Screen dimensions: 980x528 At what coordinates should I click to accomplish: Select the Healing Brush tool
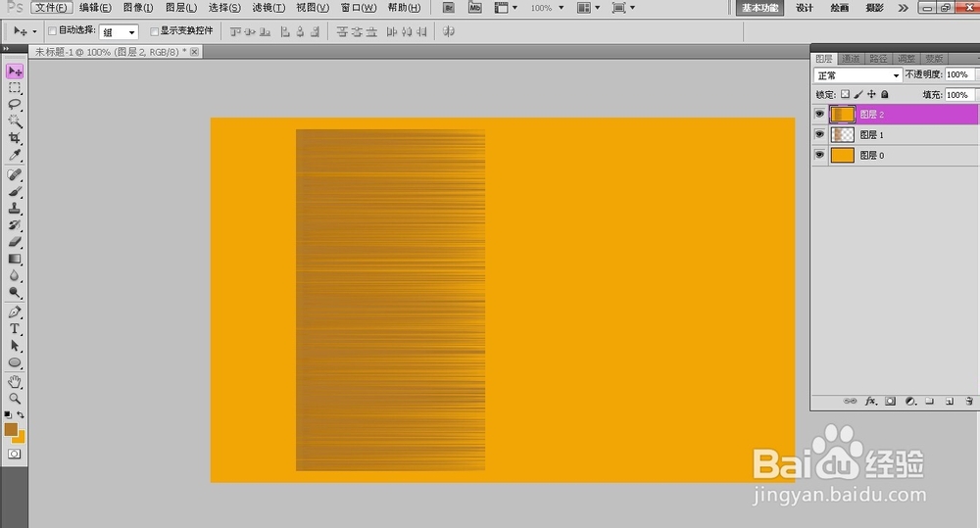15,175
